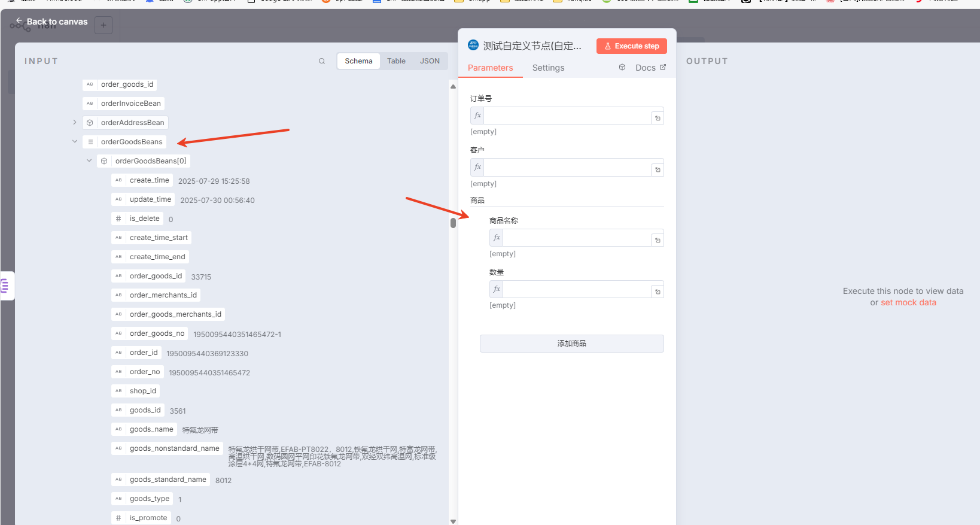Select the create_time field pill
The height and width of the screenshot is (525, 980).
[142, 180]
